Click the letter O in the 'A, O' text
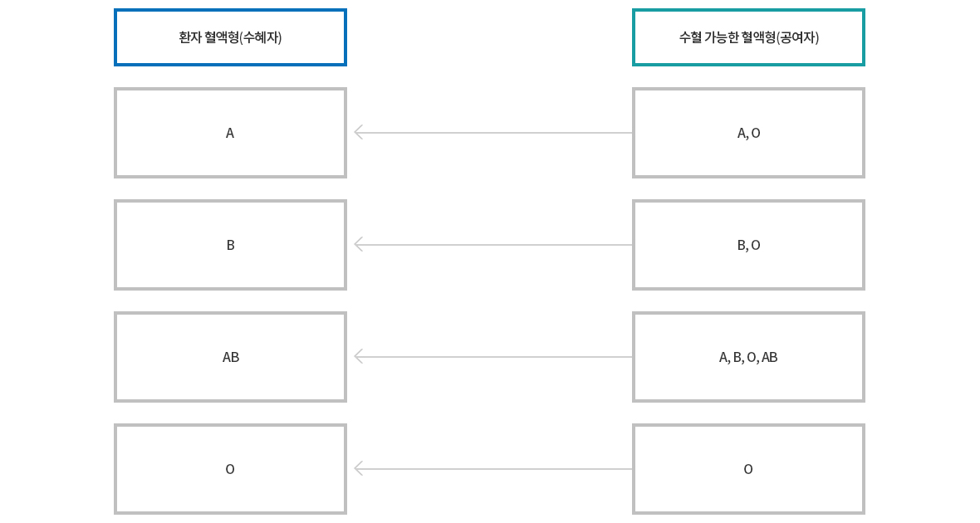This screenshot has height=523, width=980. [x=756, y=133]
